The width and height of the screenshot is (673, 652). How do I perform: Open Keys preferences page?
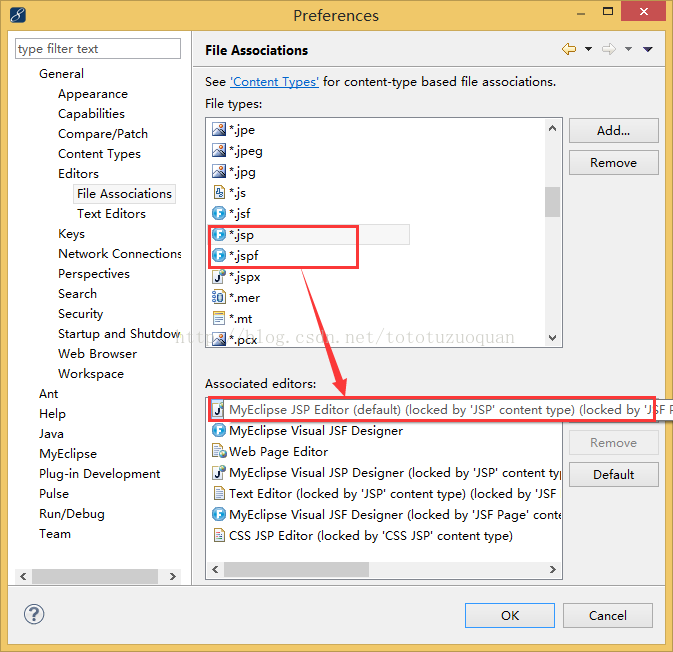[71, 234]
